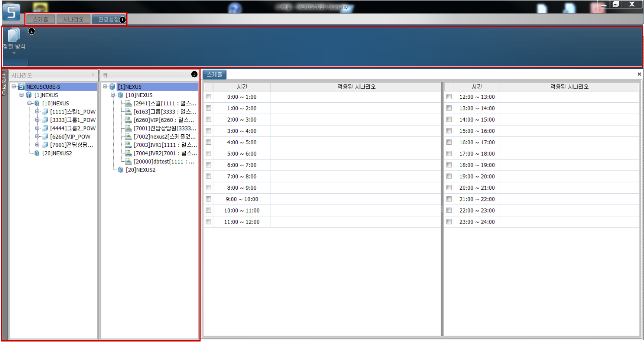Image resolution: width=644 pixels, height=342 pixels.
Task: Check the 3:00 ~ 4:00 time slot
Action: point(209,131)
